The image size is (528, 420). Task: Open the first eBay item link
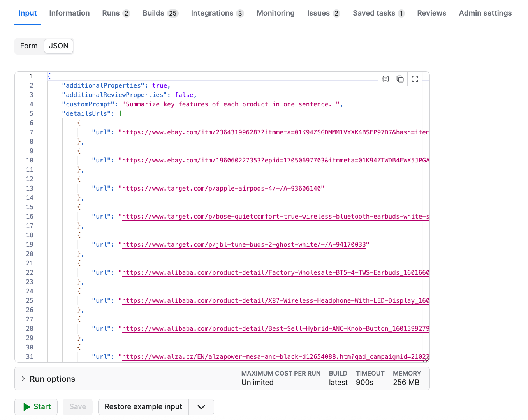click(273, 132)
